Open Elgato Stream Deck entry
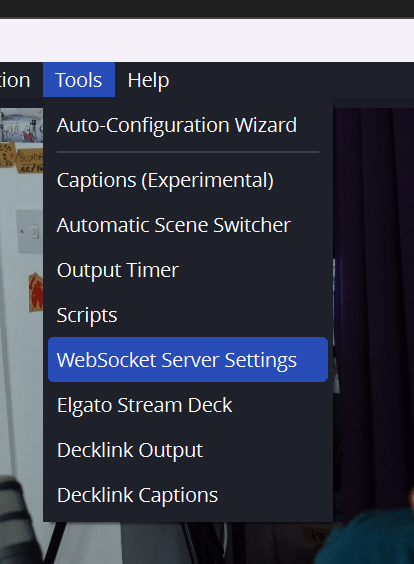Viewport: 414px width, 564px height. (188, 405)
